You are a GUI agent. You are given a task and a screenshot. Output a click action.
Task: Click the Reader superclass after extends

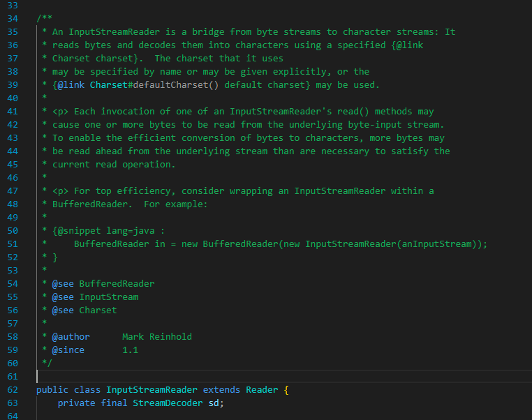pyautogui.click(x=262, y=390)
